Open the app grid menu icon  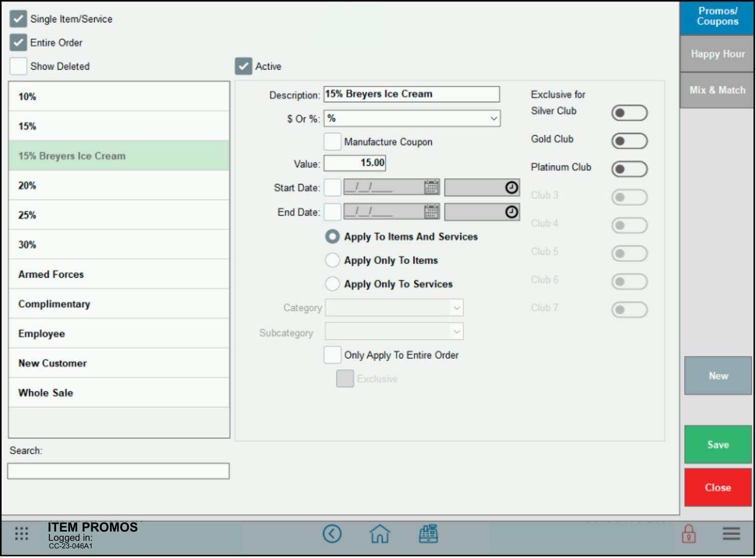[x=21, y=534]
